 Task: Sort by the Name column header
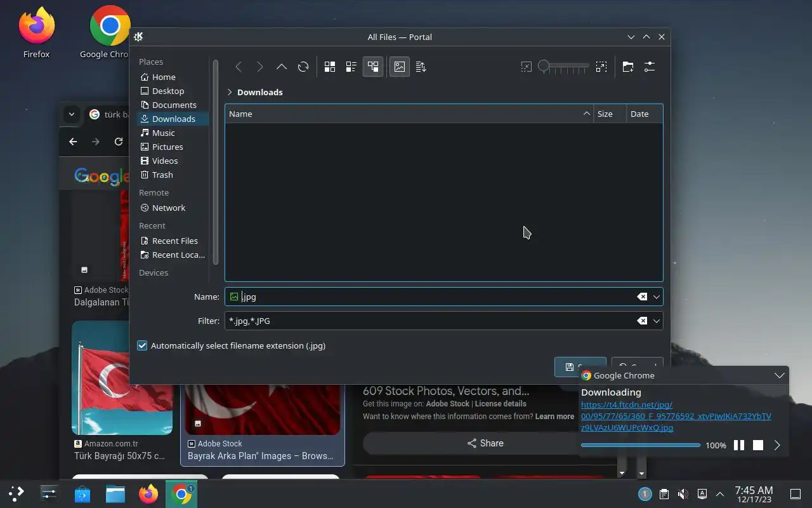click(x=409, y=114)
